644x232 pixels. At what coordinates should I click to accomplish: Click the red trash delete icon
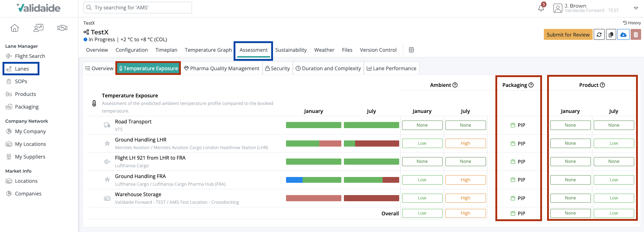(636, 35)
